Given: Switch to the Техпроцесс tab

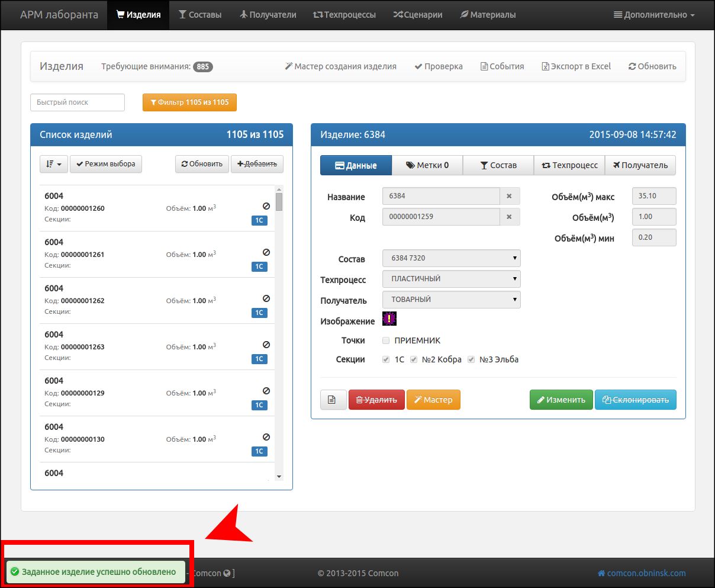Looking at the screenshot, I should click(569, 165).
